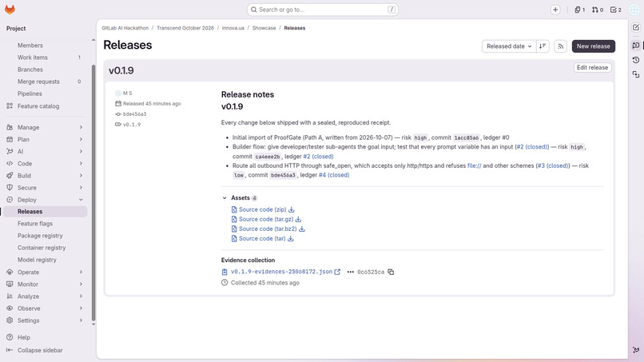Open Source code (zip) link
The image size is (644, 362).
pyautogui.click(x=262, y=209)
